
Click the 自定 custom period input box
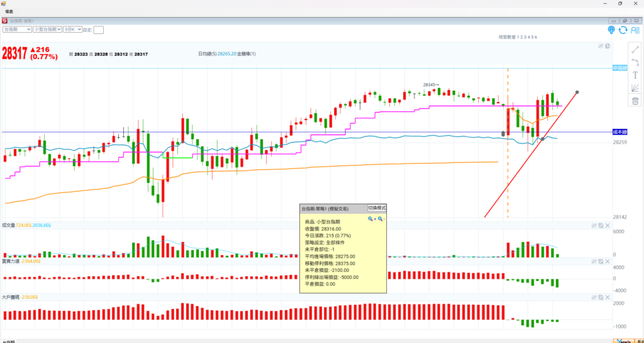click(99, 30)
